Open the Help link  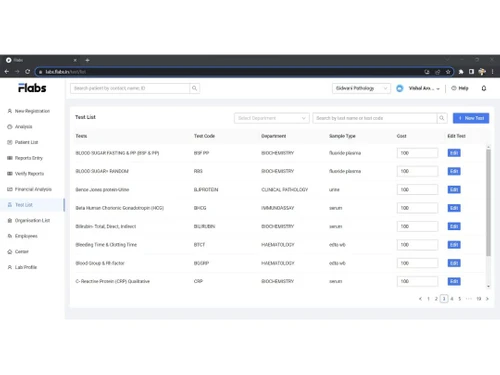point(460,88)
